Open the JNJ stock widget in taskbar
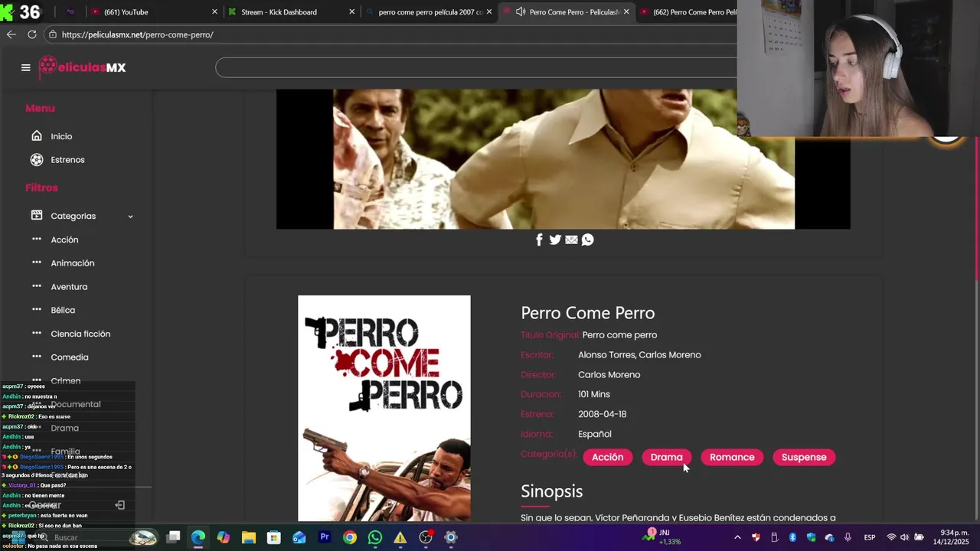The image size is (980, 551). coord(660,537)
